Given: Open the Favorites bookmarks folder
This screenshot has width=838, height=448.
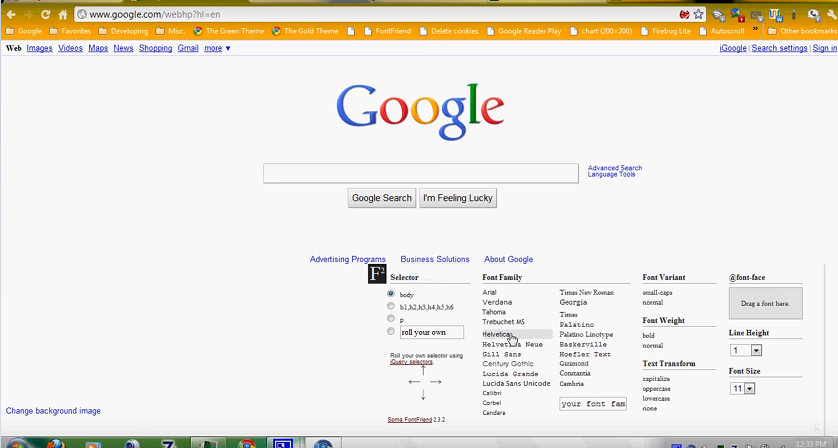Looking at the screenshot, I should (70, 31).
